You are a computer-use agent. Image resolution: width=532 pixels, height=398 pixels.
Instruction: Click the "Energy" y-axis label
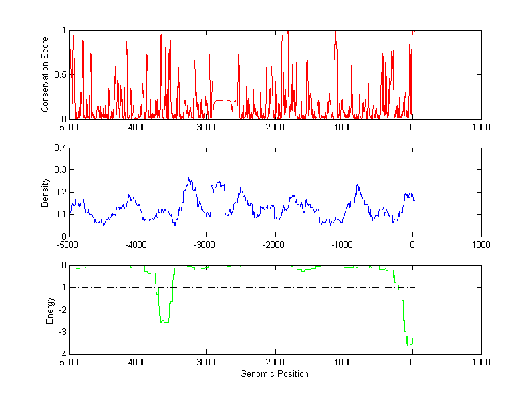pos(49,310)
